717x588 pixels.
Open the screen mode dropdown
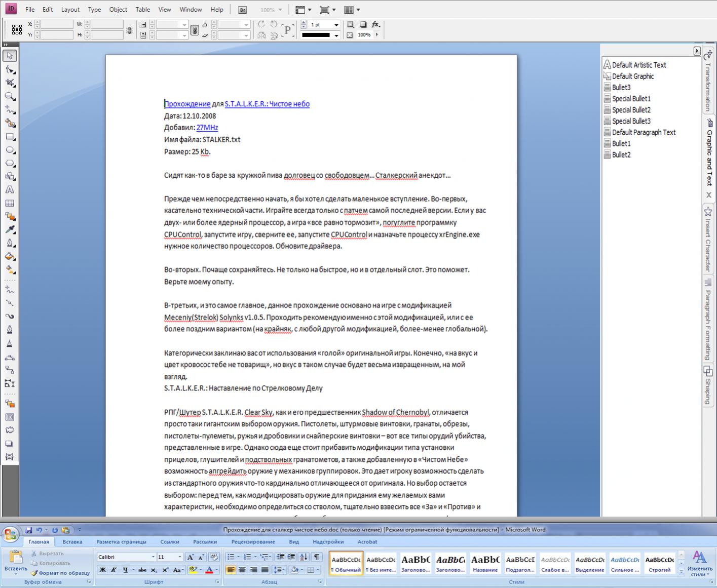point(329,10)
